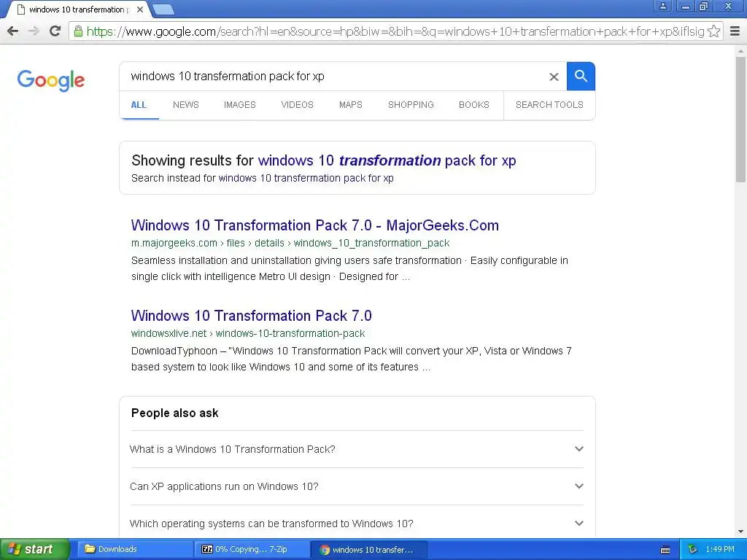Open SEARCH TOOLS options
Screen dimensions: 747x560
pos(549,105)
